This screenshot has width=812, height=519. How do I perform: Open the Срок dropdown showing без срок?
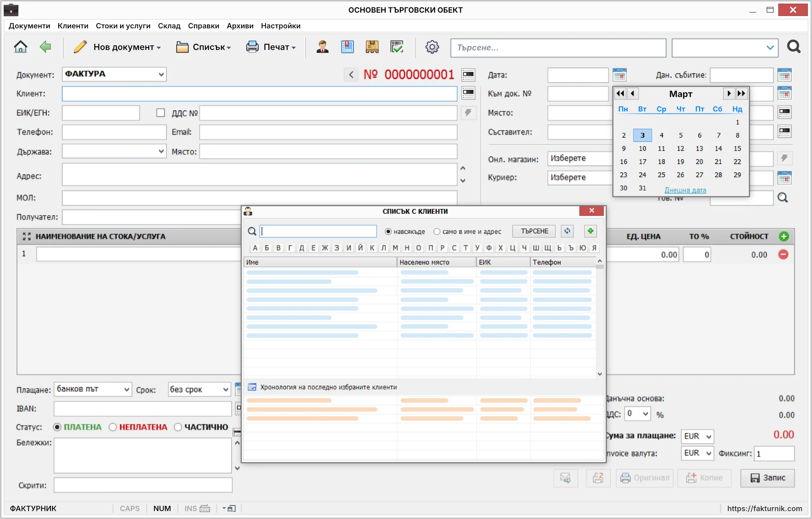pos(199,389)
